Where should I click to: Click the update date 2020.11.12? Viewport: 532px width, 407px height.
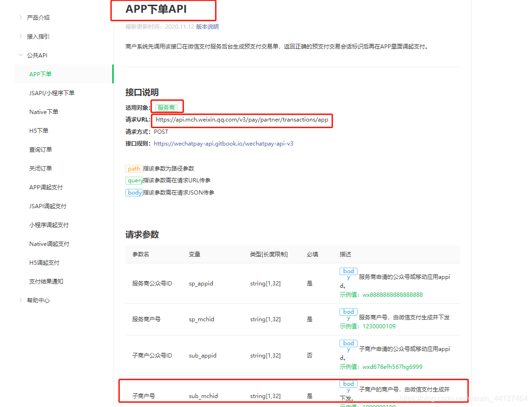180,27
